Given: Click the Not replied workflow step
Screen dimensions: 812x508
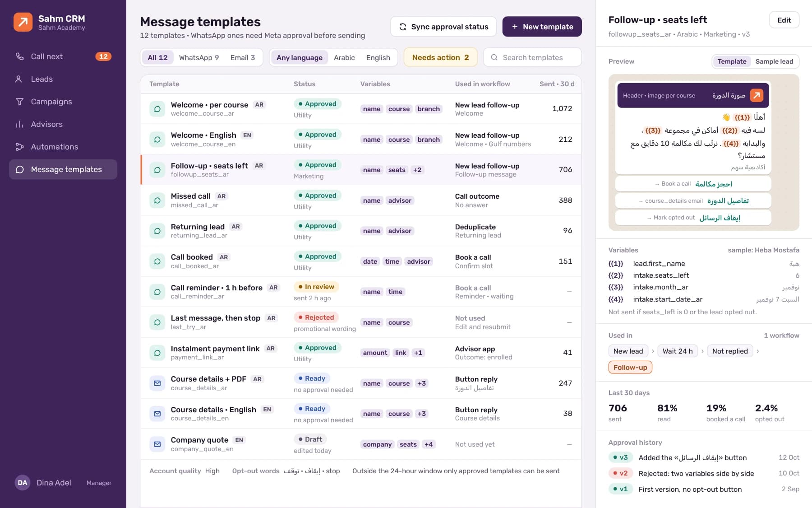Looking at the screenshot, I should click(x=730, y=351).
